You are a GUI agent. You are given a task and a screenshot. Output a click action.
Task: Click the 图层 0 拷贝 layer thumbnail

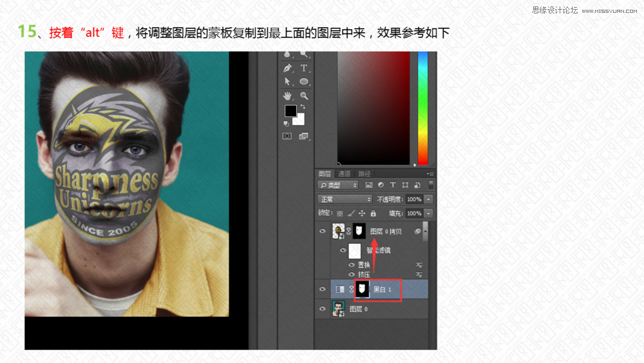tap(338, 231)
